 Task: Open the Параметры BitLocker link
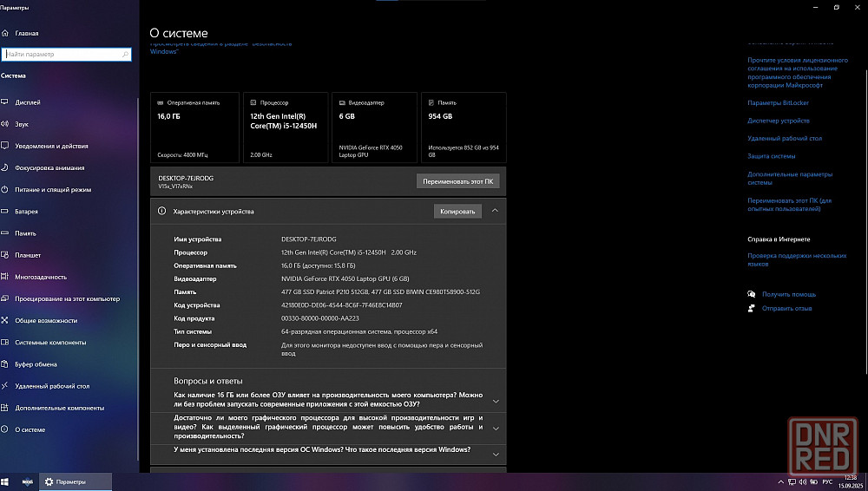coord(778,102)
